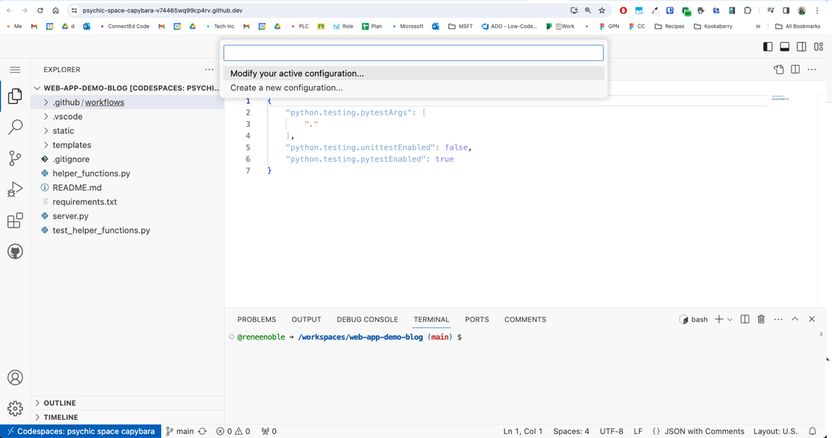The image size is (832, 438).
Task: Switch to the OUTPUT tab
Action: point(306,319)
